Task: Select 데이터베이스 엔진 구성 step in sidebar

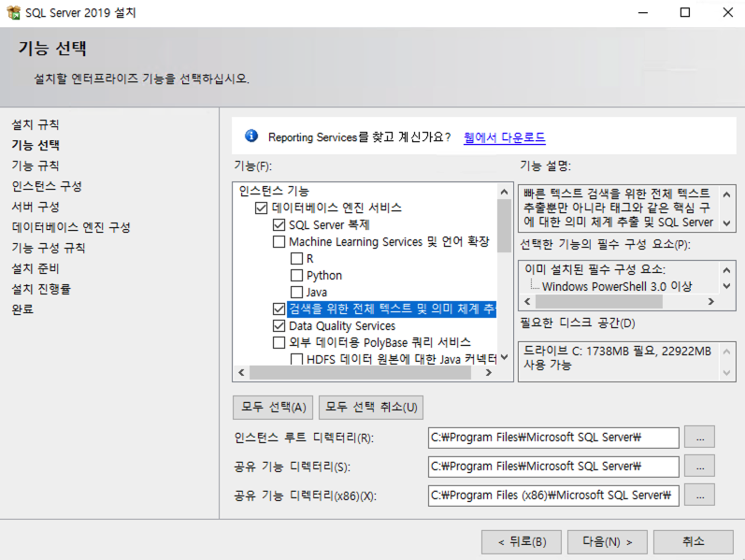Action: [x=71, y=227]
